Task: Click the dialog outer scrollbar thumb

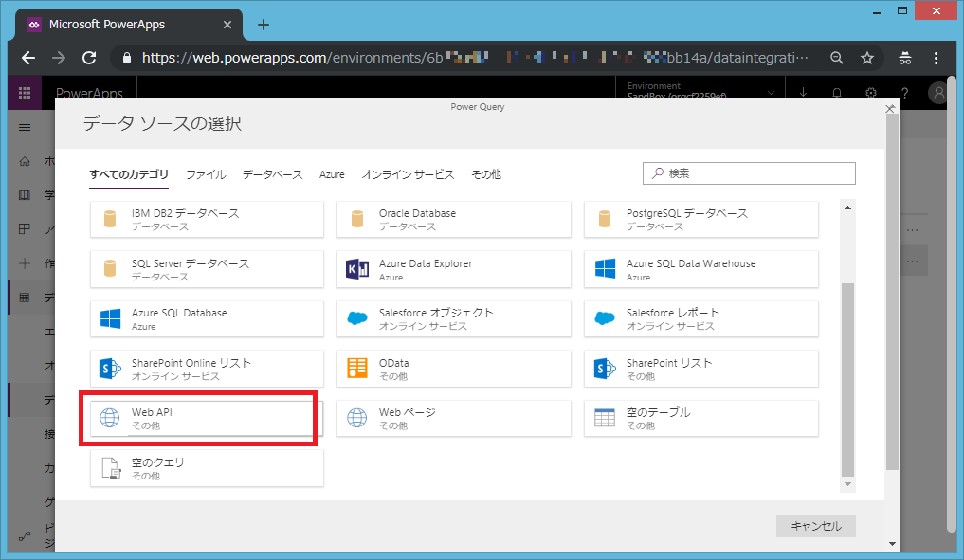Action: (892, 293)
